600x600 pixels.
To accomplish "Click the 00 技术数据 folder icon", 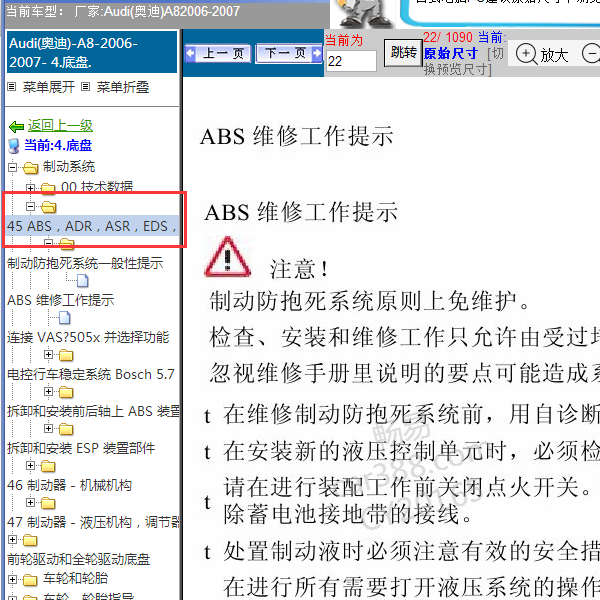I will click(x=48, y=188).
